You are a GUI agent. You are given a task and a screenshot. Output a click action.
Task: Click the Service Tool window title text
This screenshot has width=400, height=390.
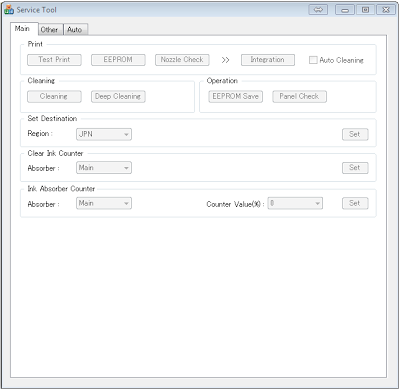(x=37, y=10)
